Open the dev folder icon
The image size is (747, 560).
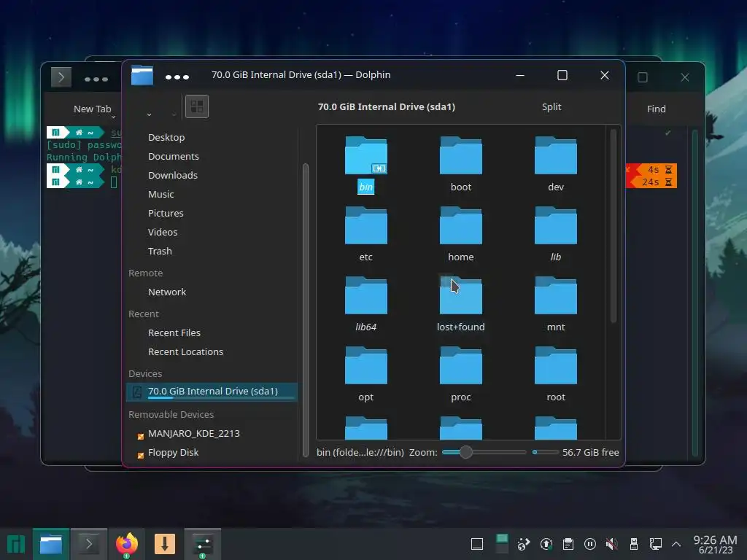[555, 156]
